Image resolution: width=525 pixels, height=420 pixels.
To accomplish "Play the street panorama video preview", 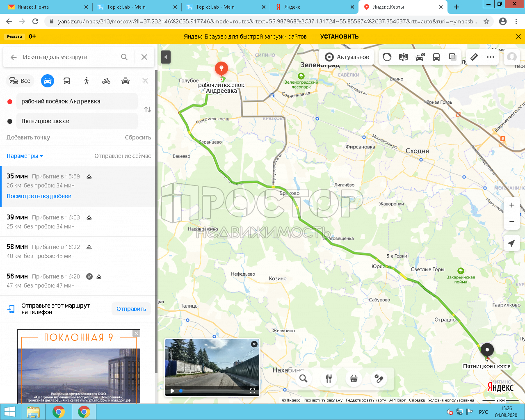I will coord(172,391).
